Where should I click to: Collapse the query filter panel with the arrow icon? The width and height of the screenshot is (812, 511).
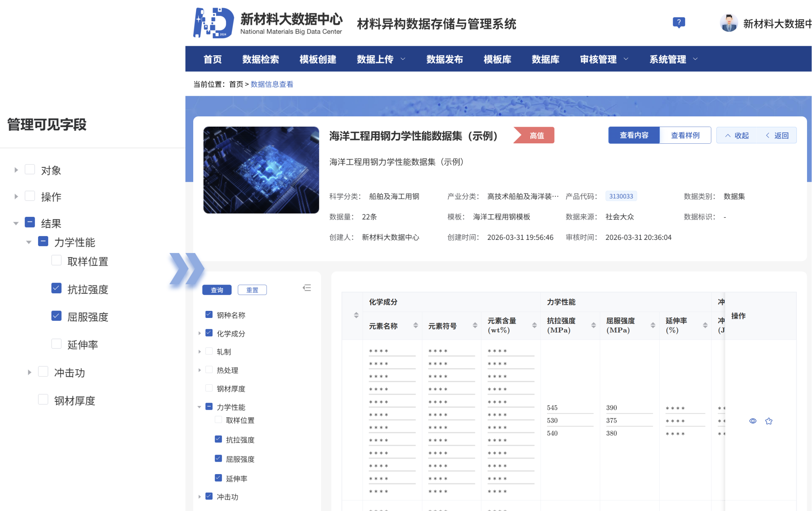coord(307,288)
